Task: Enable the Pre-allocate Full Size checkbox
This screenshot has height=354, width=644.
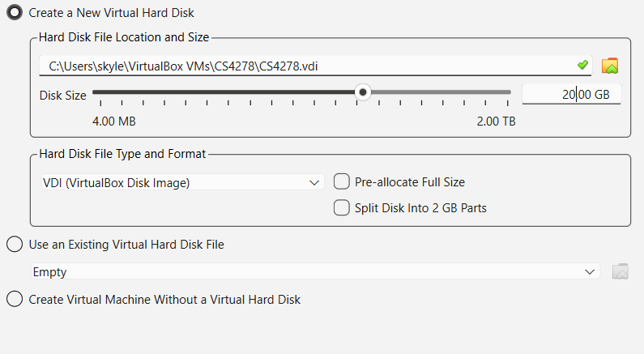Action: (x=342, y=182)
